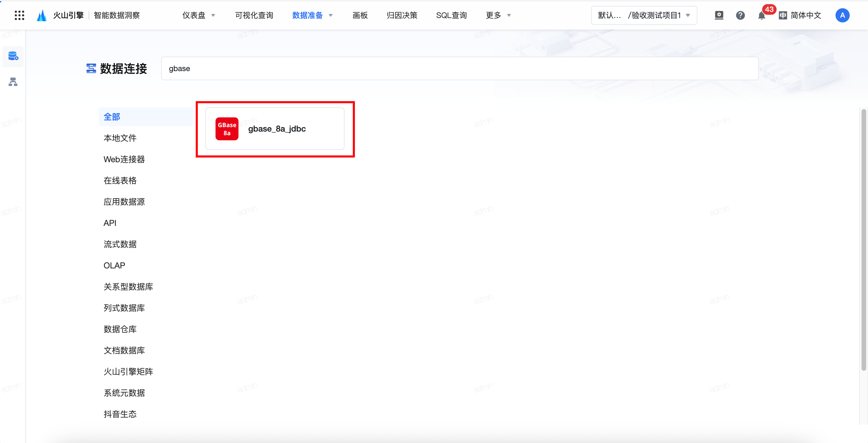868x443 pixels.
Task: Click the 数据连接 title icon
Action: 91,68
